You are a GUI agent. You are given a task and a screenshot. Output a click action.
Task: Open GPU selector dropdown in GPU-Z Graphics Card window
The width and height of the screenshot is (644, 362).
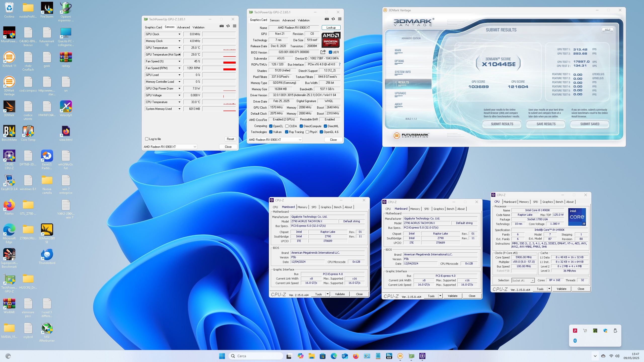[x=275, y=140]
